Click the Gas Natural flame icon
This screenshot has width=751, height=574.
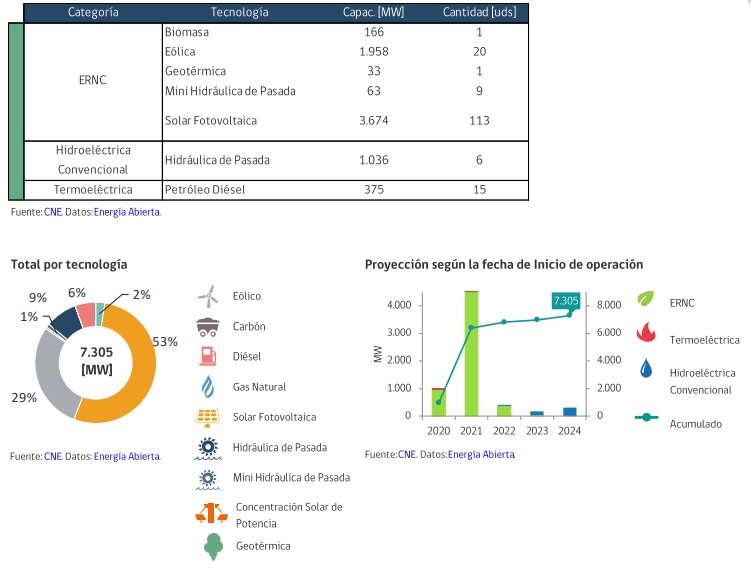[208, 386]
